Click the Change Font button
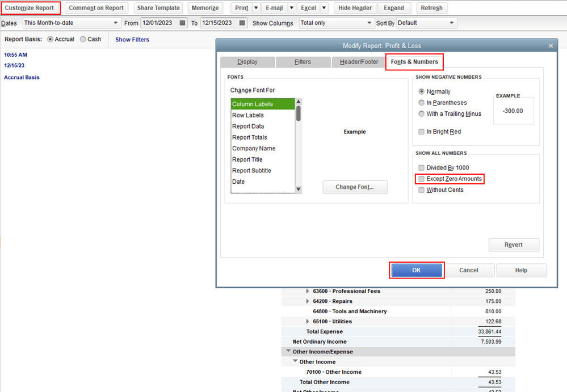The width and height of the screenshot is (567, 392). (355, 187)
